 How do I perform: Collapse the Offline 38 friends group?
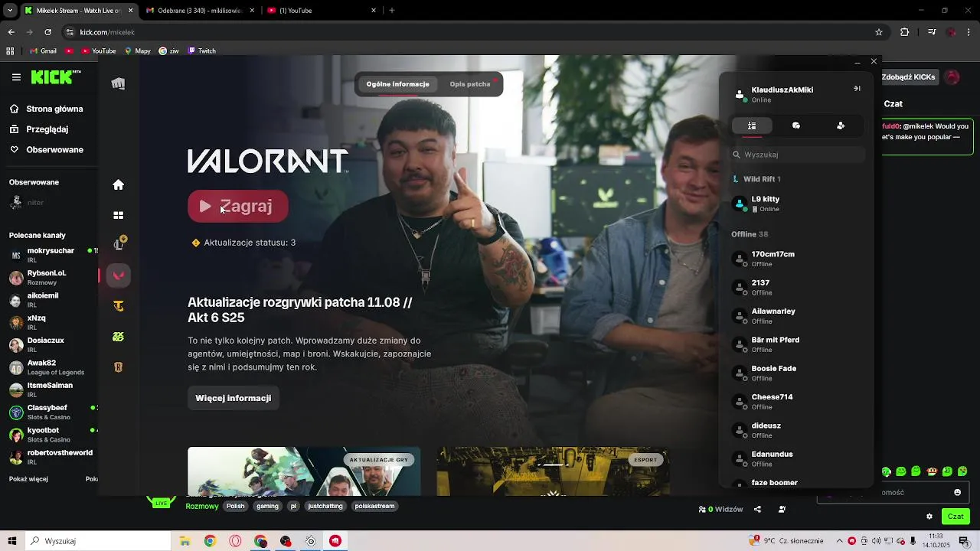click(x=750, y=234)
